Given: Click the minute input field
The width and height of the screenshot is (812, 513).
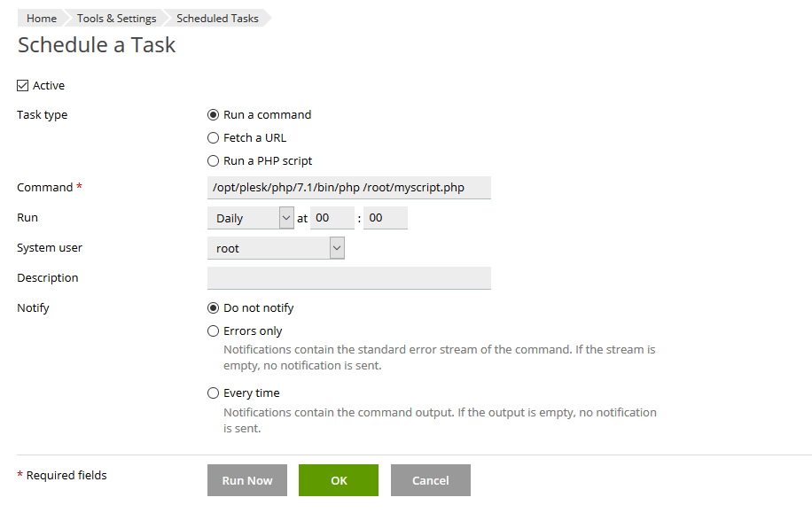Looking at the screenshot, I should [385, 218].
